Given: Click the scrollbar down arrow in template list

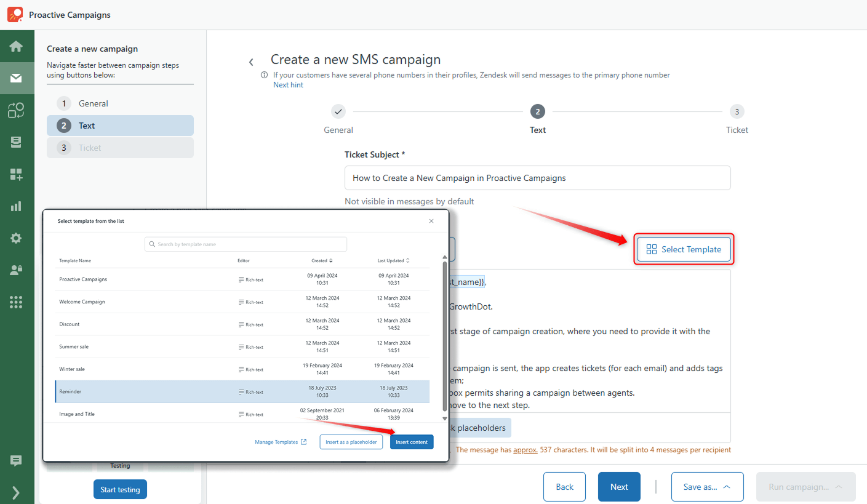Looking at the screenshot, I should (x=445, y=418).
